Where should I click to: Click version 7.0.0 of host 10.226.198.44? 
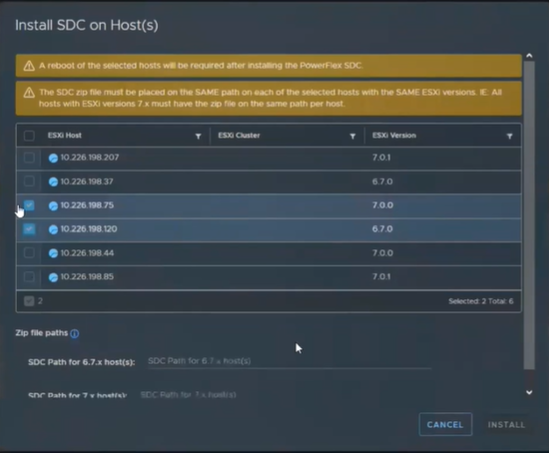pos(382,253)
